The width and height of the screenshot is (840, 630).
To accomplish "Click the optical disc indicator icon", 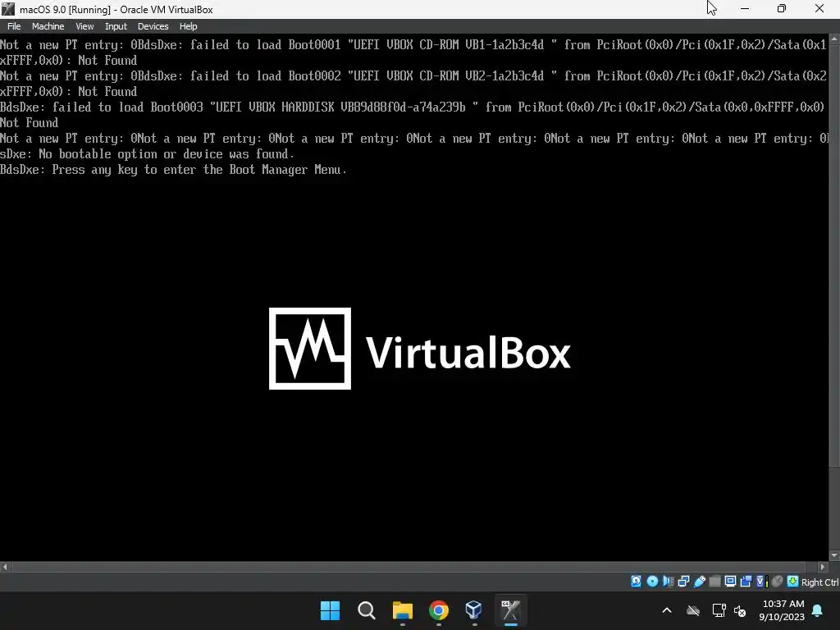I will [x=652, y=582].
